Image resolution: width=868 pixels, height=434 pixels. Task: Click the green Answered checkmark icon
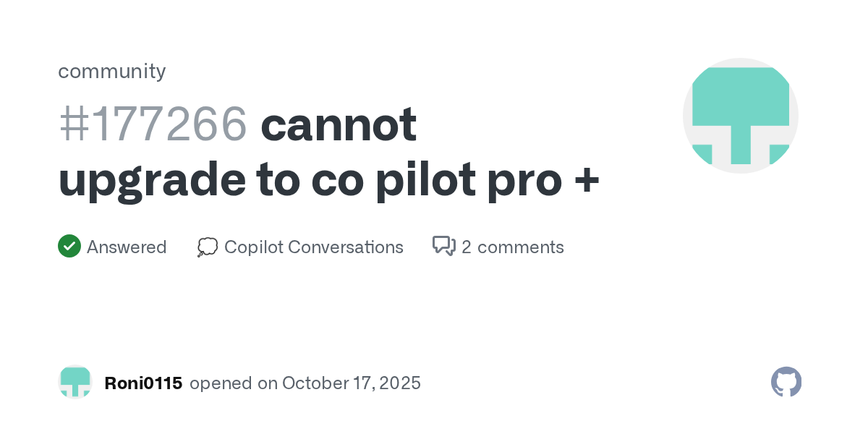click(x=69, y=247)
